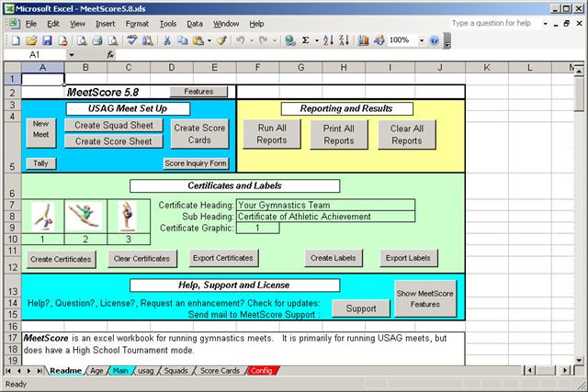This screenshot has height=392, width=588.
Task: Open Print Preview from the toolbar
Action: click(x=113, y=40)
